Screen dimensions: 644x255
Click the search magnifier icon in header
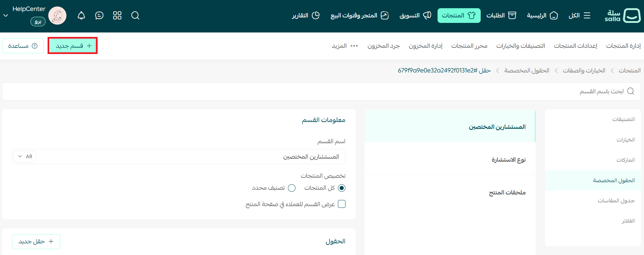coord(135,15)
